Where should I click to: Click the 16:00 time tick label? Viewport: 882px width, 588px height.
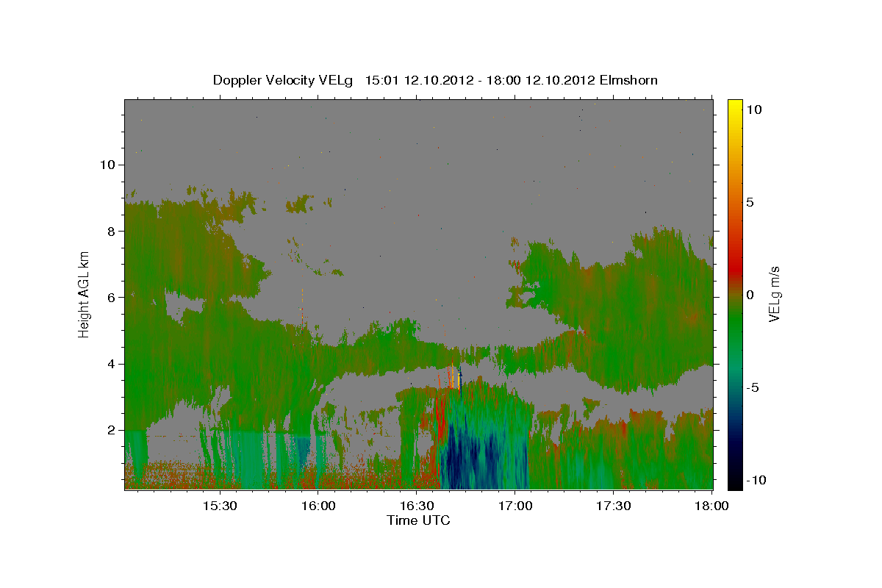point(318,506)
